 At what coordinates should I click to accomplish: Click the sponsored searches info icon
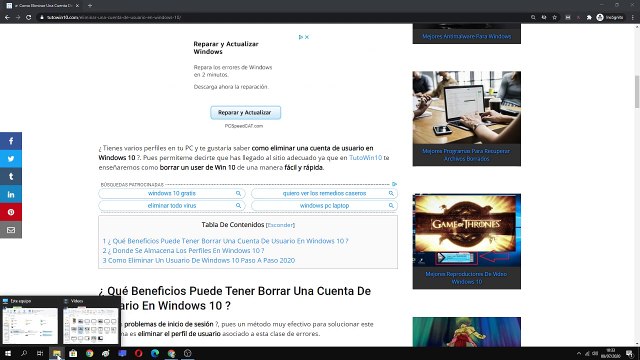(394, 184)
